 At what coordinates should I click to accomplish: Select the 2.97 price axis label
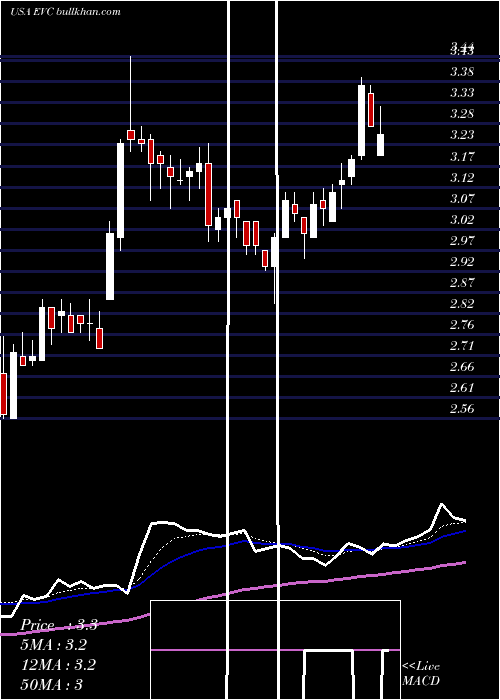point(462,241)
